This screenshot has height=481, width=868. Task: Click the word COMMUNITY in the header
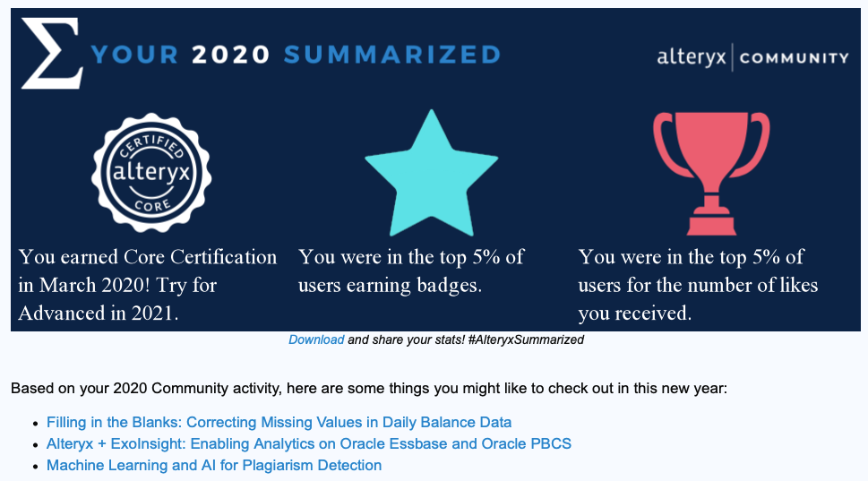pyautogui.click(x=795, y=58)
